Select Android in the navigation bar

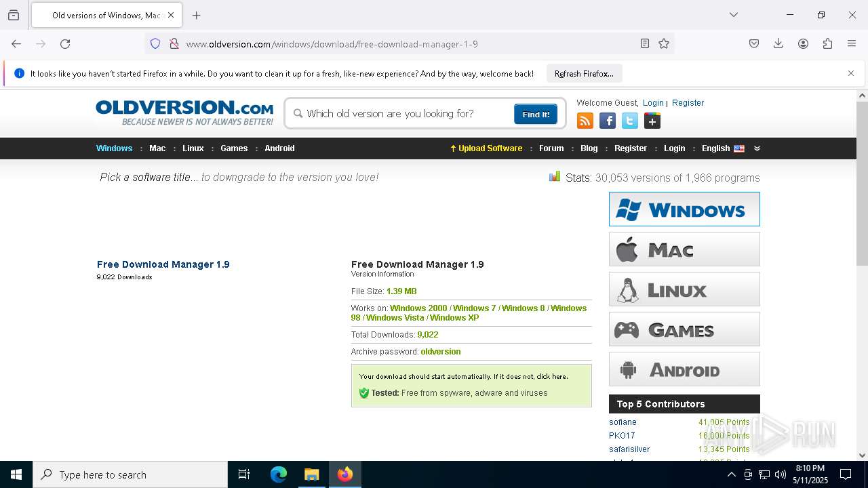279,148
